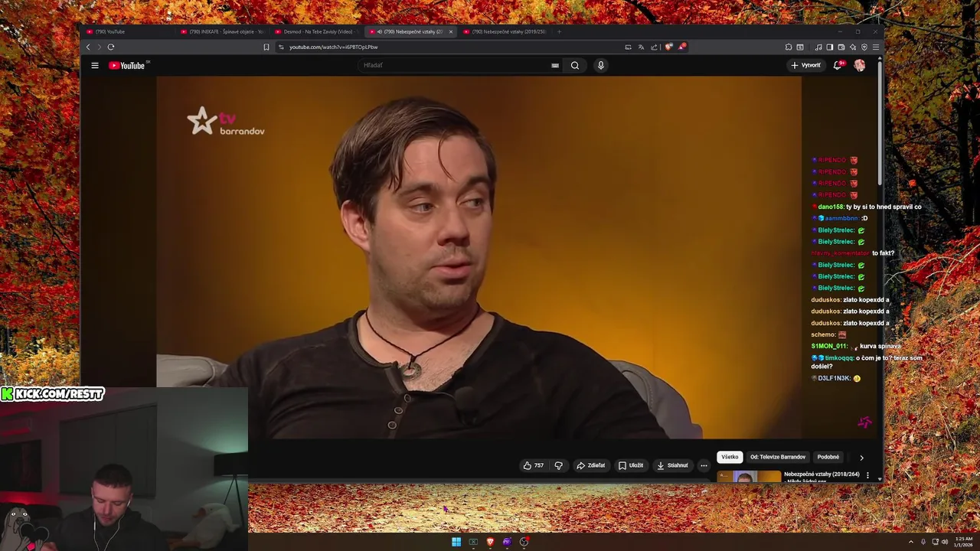The width and height of the screenshot is (980, 551).
Task: Click the Stiahnuť download button
Action: 672,465
